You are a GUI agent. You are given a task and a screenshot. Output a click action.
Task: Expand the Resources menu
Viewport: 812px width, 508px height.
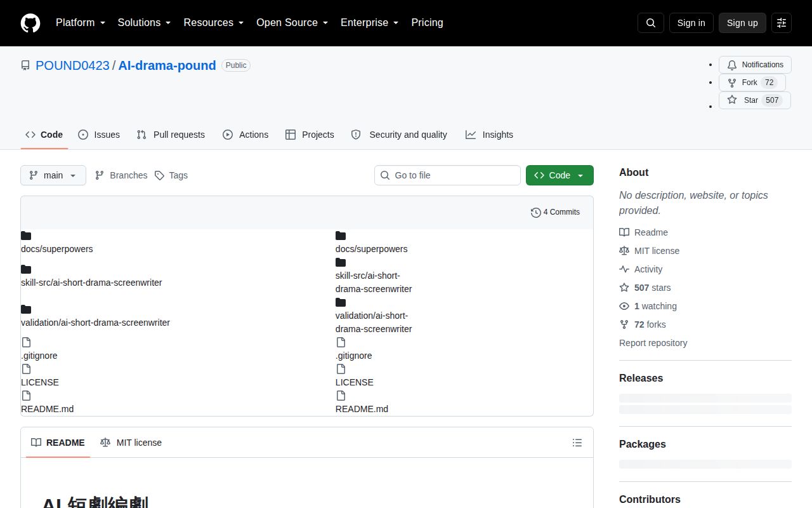coord(214,23)
